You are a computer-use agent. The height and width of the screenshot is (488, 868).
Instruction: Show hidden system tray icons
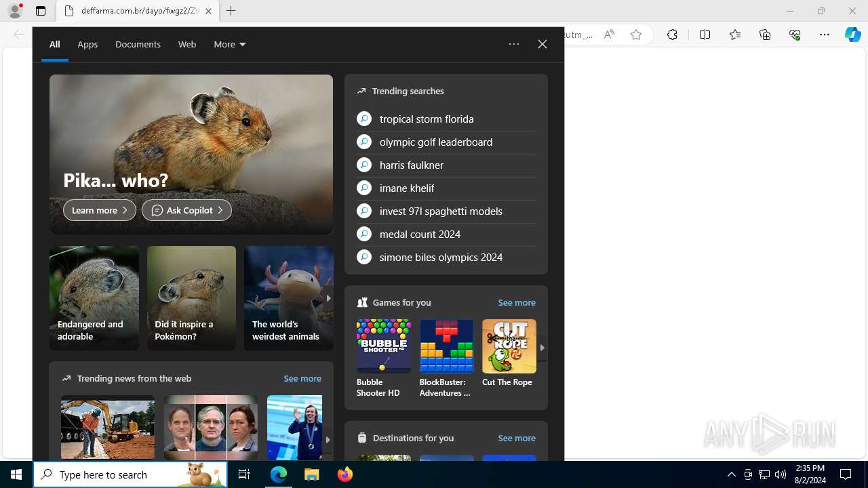731,474
